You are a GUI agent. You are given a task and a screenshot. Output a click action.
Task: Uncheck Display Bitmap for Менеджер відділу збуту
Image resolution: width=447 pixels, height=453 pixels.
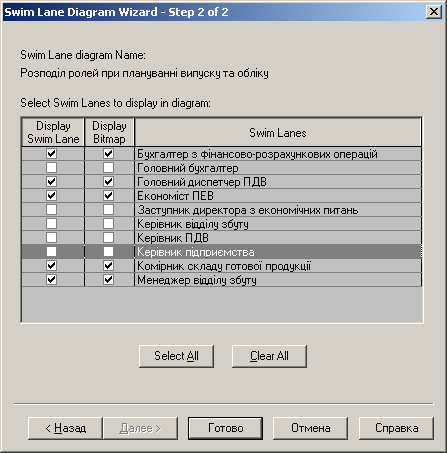pyautogui.click(x=108, y=280)
